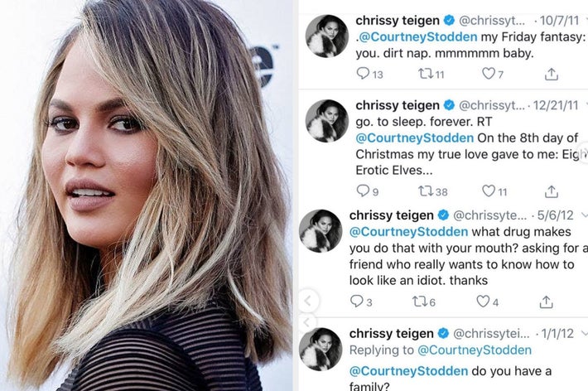588x391 pixels.
Task: Reply to the 10/7/11 dirt nap tweet
Action: click(x=363, y=73)
